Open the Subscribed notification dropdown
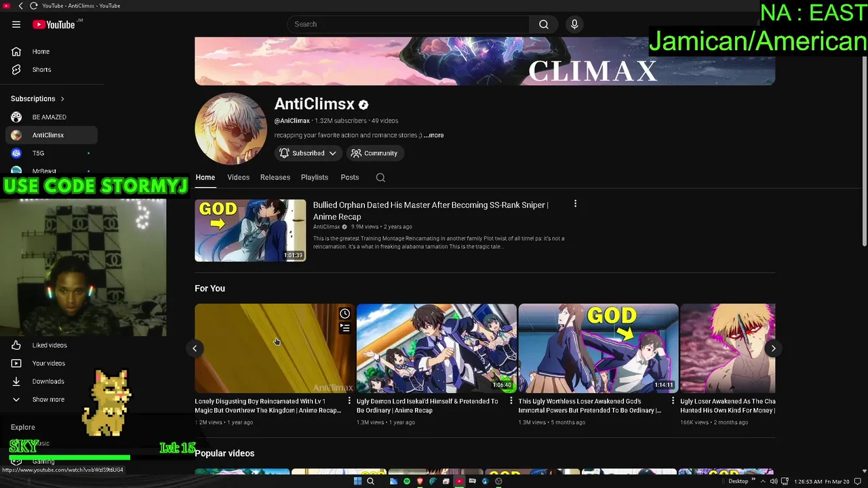The image size is (868, 488). (309, 153)
